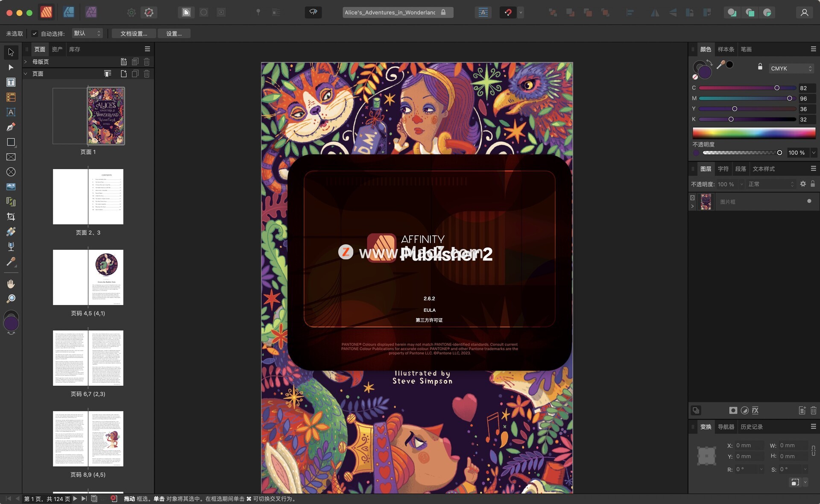Screen dimensions: 820x504
Task: Add live filter (fx) icon
Action: [756, 410]
